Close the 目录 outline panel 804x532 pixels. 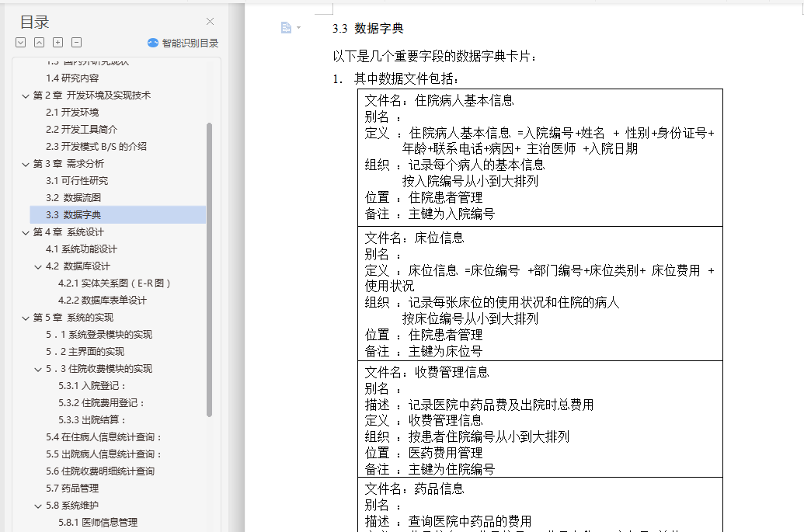click(x=210, y=22)
